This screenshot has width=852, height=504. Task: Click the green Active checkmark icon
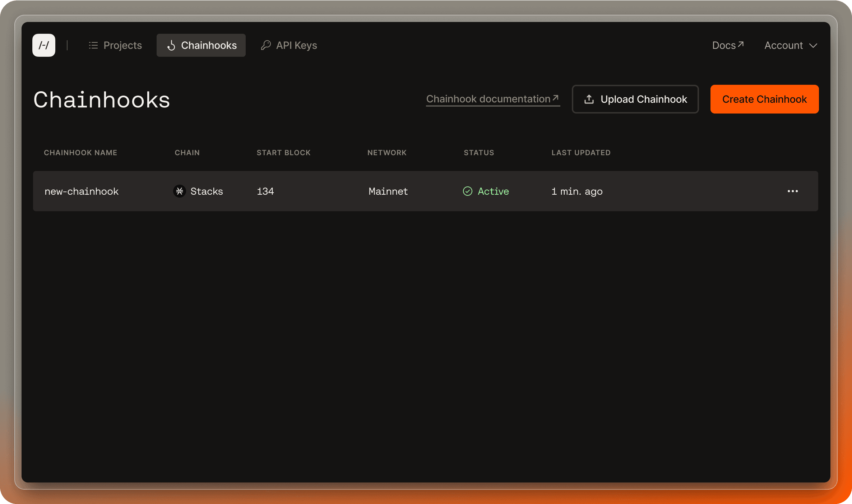(468, 191)
